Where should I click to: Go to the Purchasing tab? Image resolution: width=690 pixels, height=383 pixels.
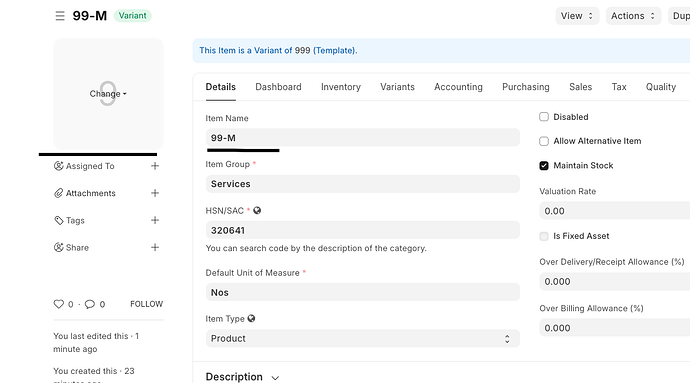(525, 87)
